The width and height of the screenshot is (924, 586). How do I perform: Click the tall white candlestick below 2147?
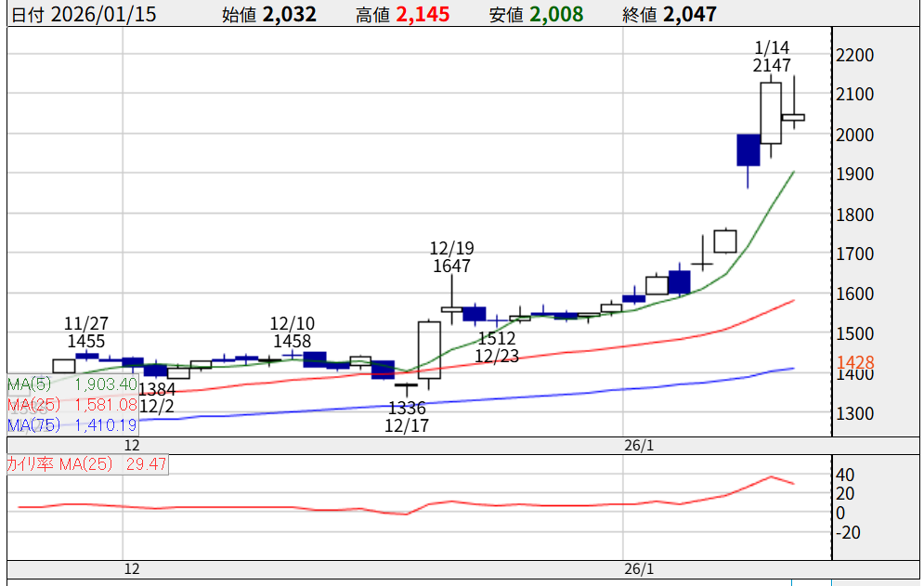(771, 112)
